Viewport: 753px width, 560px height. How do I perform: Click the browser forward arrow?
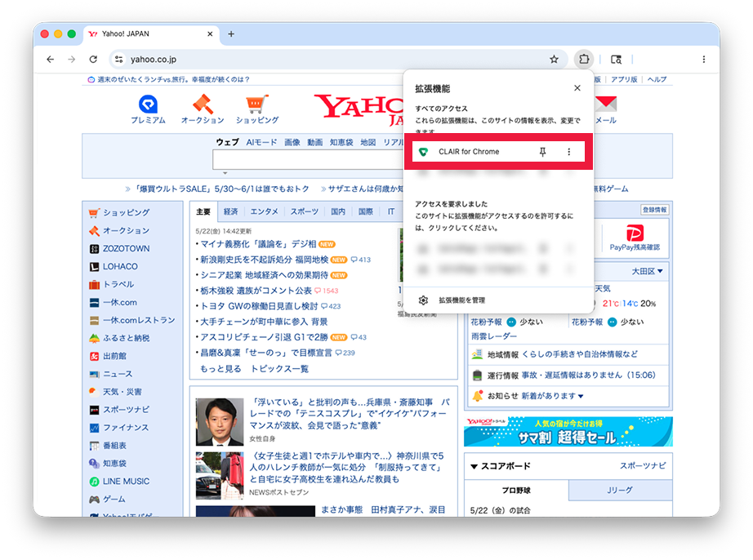pos(72,60)
